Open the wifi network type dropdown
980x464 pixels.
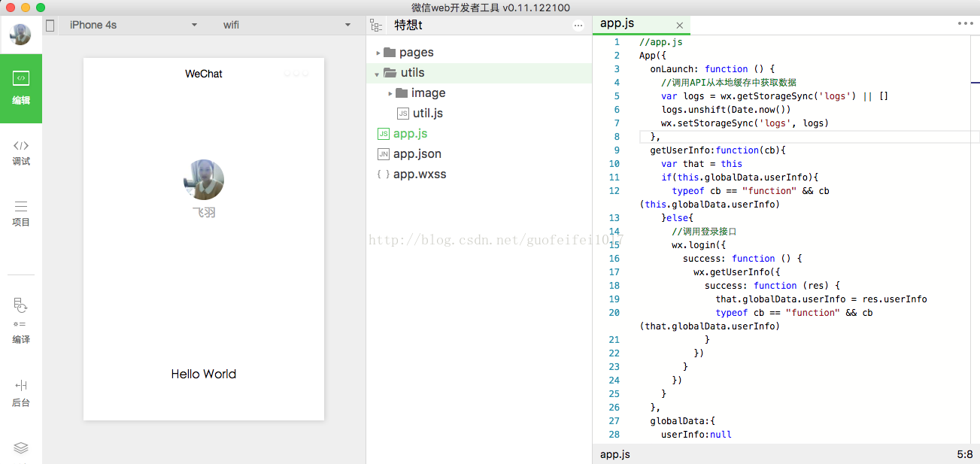click(287, 25)
